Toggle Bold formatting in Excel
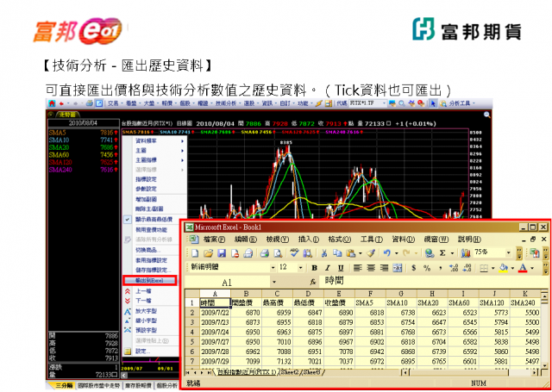This screenshot has height=392, width=552. [314, 268]
